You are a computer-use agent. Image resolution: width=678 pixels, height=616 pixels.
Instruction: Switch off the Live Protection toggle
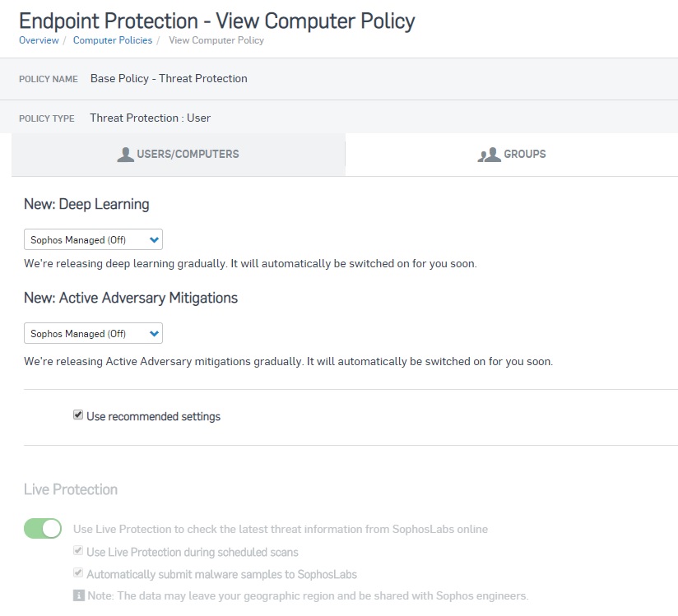point(43,529)
